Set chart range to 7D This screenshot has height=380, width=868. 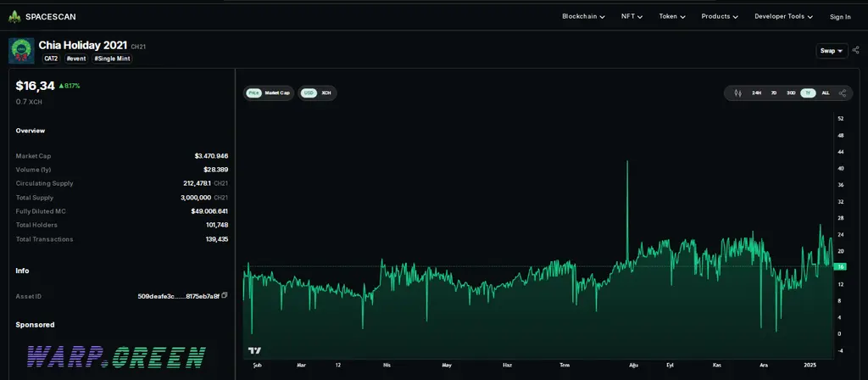coord(774,93)
